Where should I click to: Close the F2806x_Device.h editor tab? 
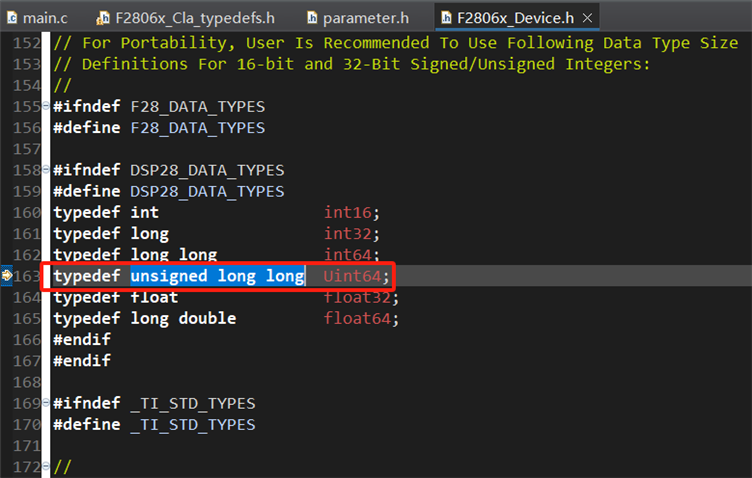[587, 18]
